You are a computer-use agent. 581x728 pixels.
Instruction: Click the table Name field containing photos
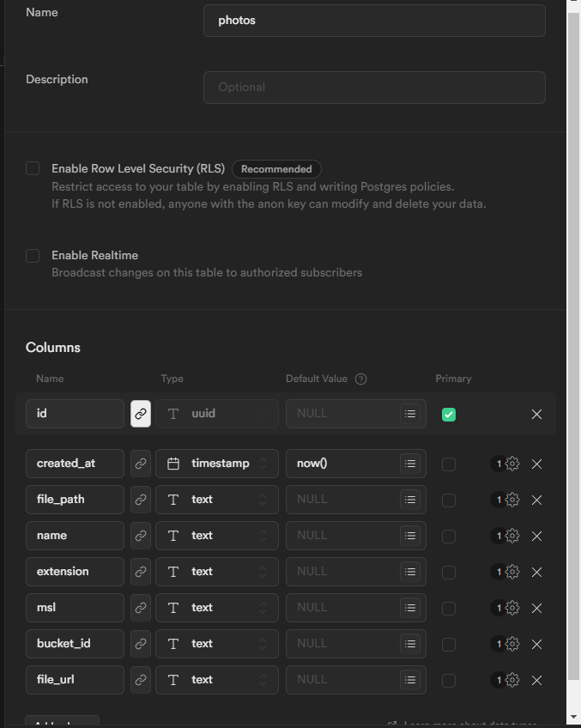click(x=374, y=21)
